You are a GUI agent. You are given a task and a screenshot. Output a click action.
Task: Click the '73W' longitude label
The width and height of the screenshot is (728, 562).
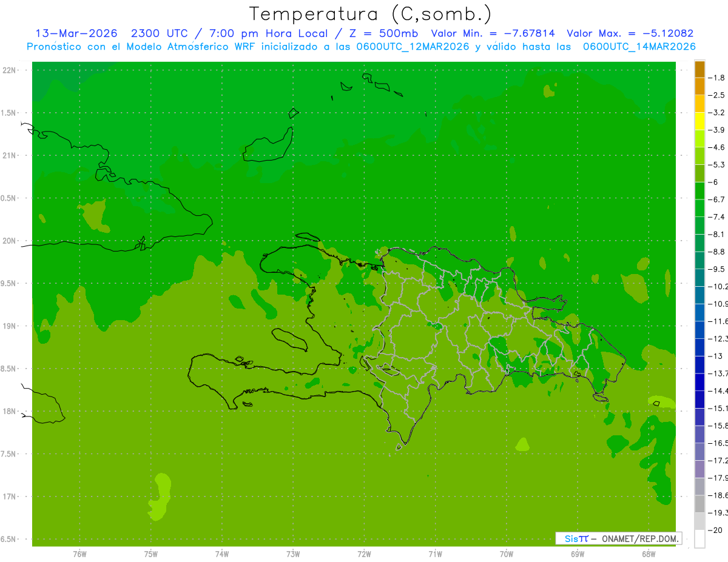pyautogui.click(x=293, y=554)
